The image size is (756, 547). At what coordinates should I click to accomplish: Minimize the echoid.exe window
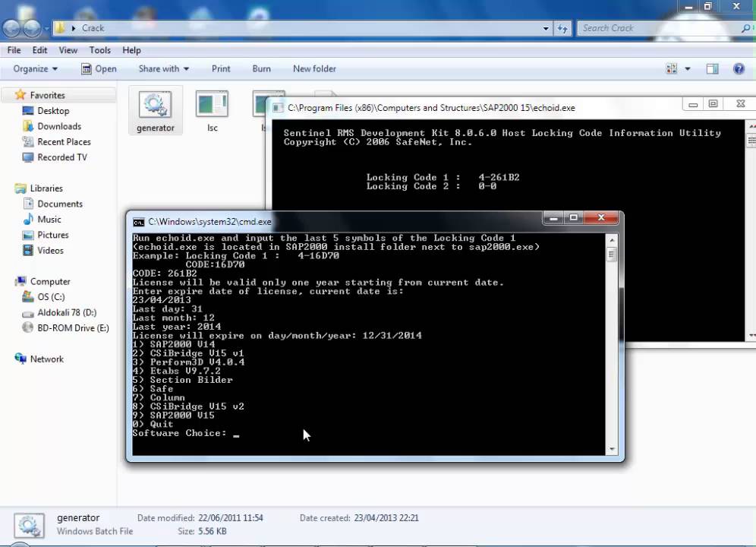pyautogui.click(x=693, y=104)
